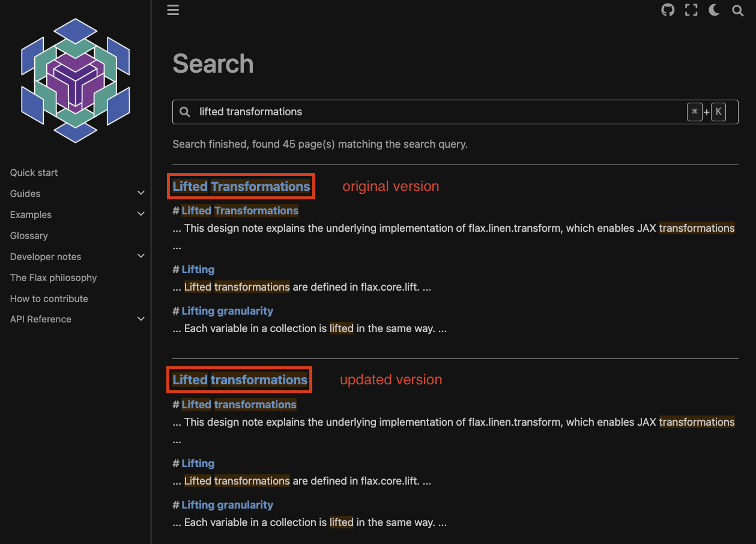
Task: Switch to light theme using moon icon
Action: coord(713,10)
